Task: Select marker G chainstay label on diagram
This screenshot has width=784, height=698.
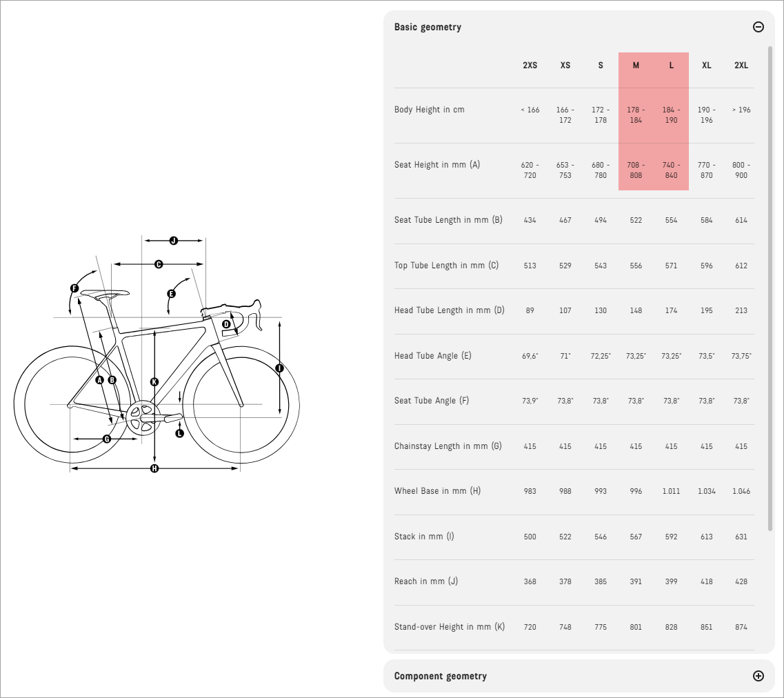Action: coord(106,439)
